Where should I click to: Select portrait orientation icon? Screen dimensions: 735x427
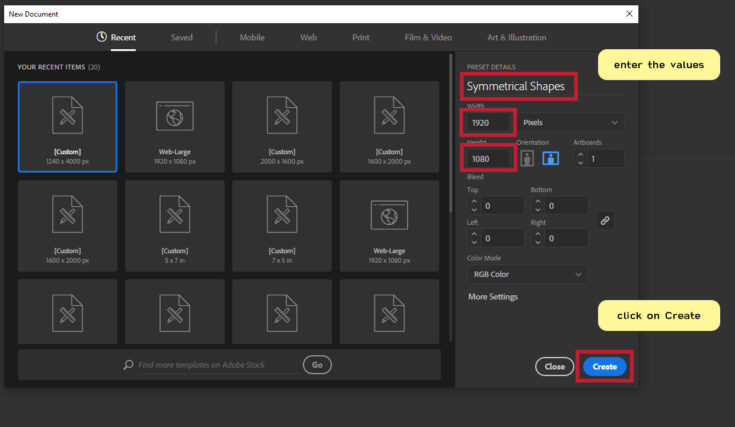527,159
